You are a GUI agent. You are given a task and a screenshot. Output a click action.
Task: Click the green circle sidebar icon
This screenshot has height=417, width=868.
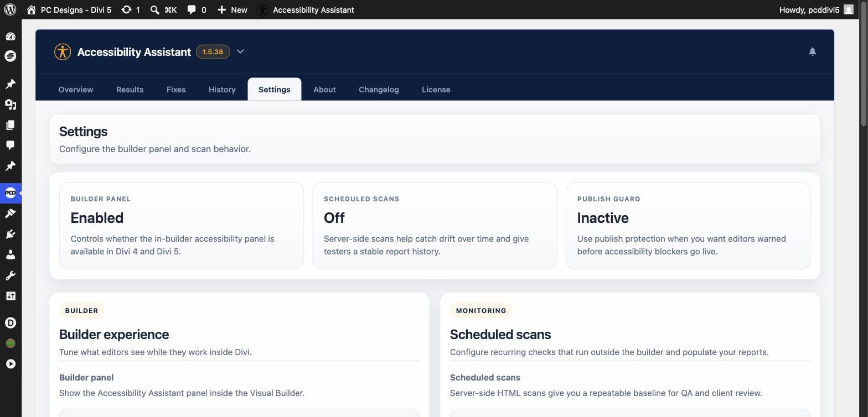[11, 343]
